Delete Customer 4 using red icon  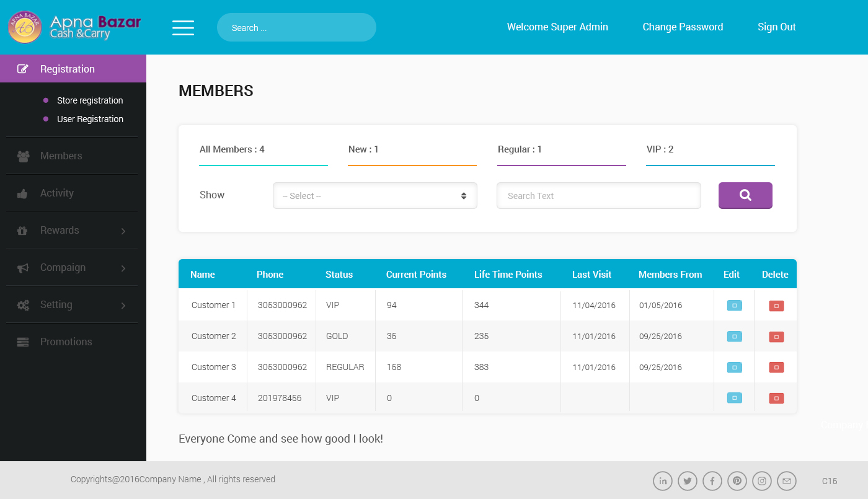click(776, 398)
